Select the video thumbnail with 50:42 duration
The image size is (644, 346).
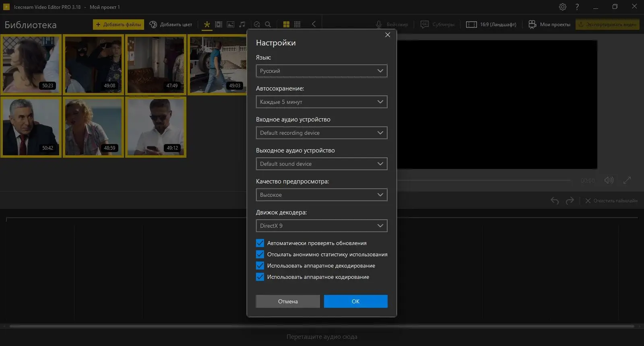[31, 127]
